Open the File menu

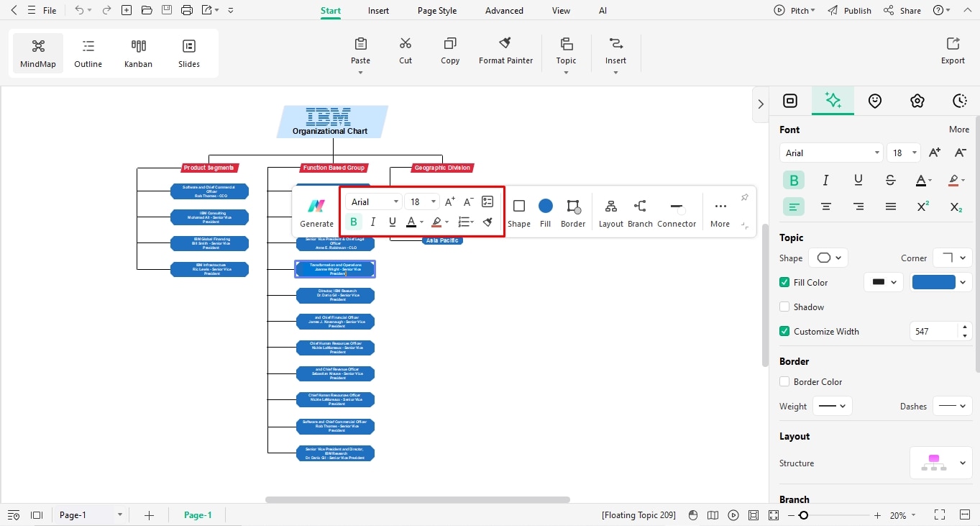coord(50,11)
